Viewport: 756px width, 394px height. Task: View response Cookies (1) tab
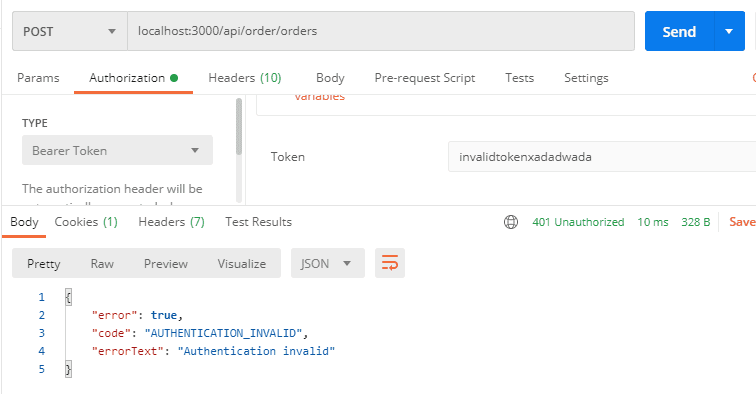pos(86,222)
